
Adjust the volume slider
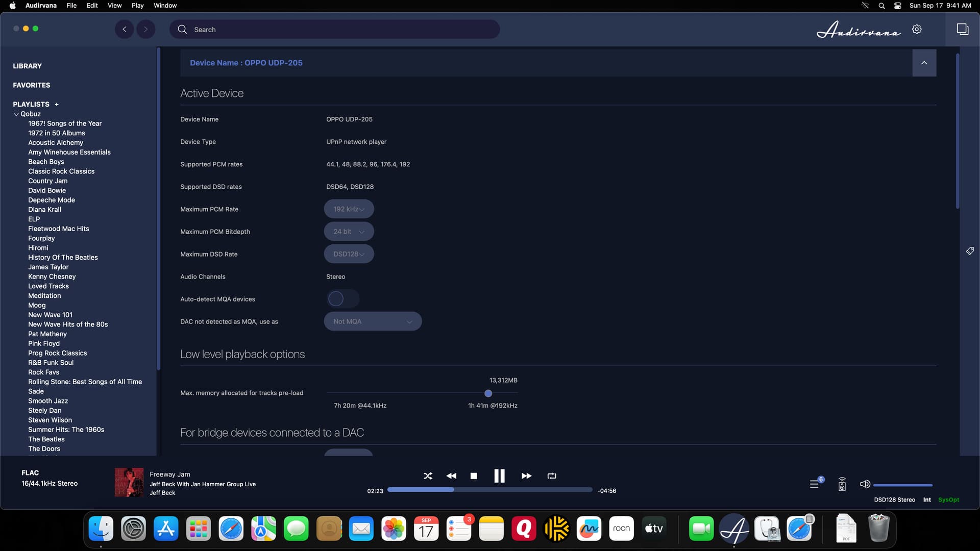(902, 485)
